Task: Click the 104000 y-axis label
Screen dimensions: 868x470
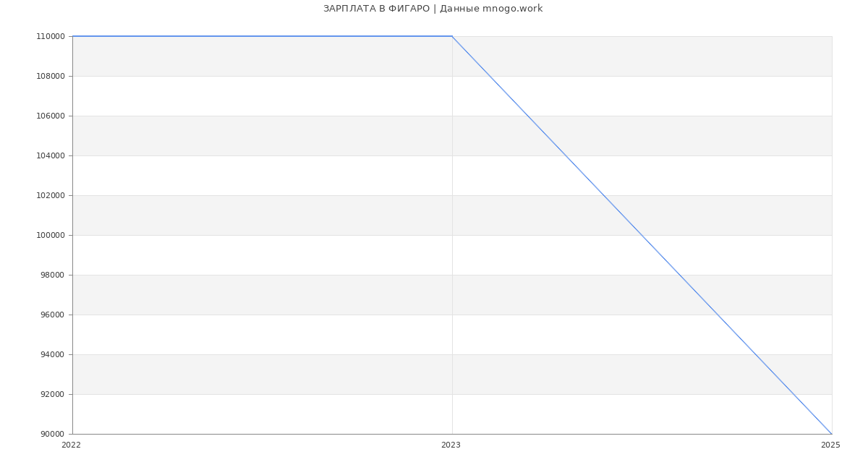Action: (x=51, y=156)
